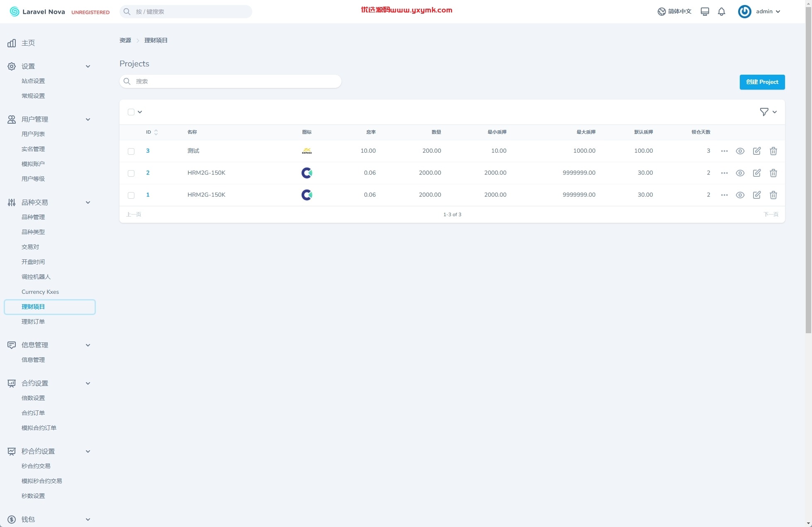
Task: Collapse the 品种交易 sidebar section
Action: tap(88, 203)
